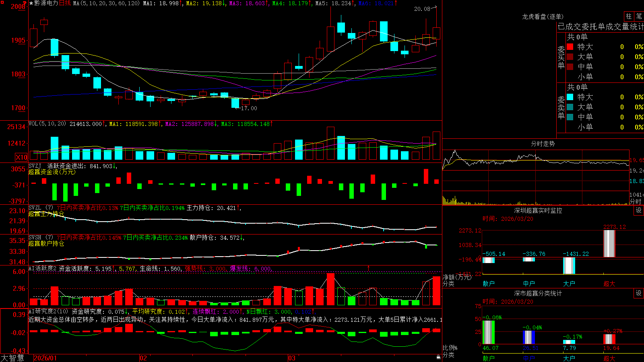Click the 柱 (bar) view button

coord(629,16)
